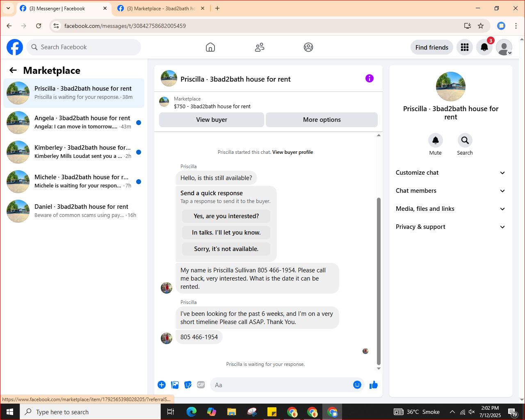
Task: Open File Explorer from the taskbar
Action: pyautogui.click(x=232, y=412)
